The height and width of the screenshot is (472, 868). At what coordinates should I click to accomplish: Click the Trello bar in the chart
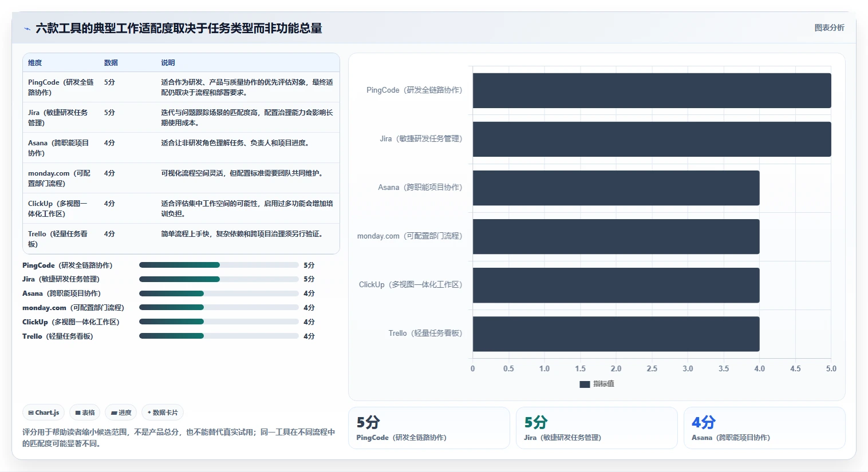tap(616, 334)
